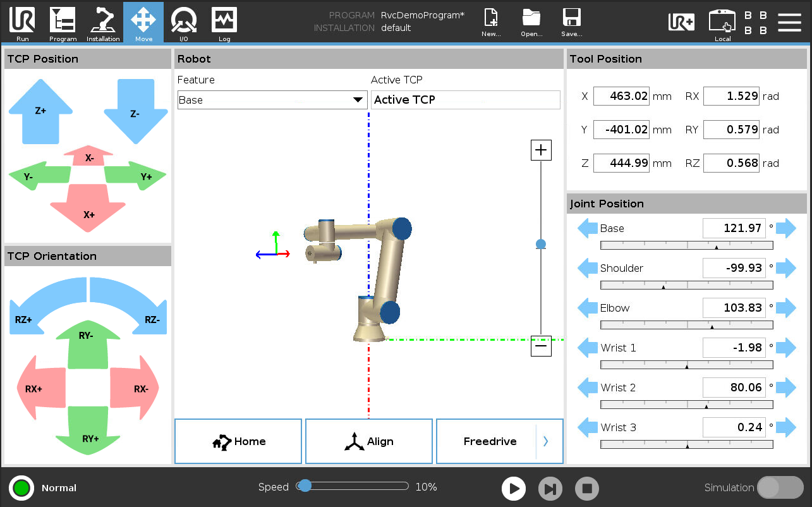Image resolution: width=812 pixels, height=507 pixels.
Task: Switch to the Installation tab
Action: (103, 22)
